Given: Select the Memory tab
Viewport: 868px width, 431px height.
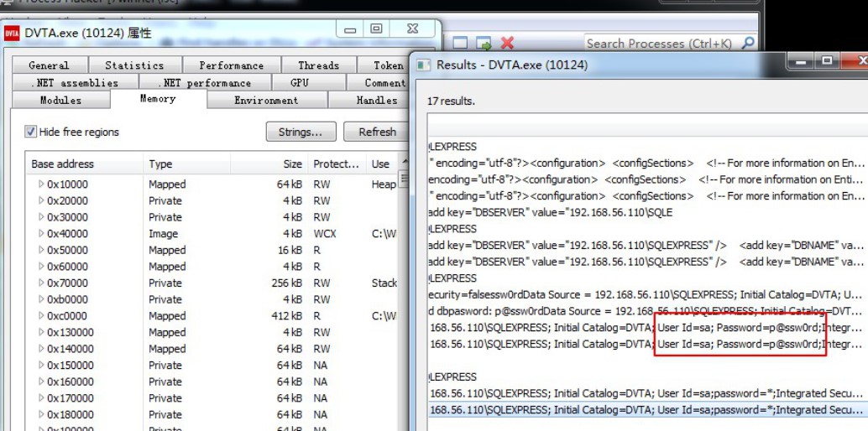Looking at the screenshot, I should pyautogui.click(x=158, y=98).
